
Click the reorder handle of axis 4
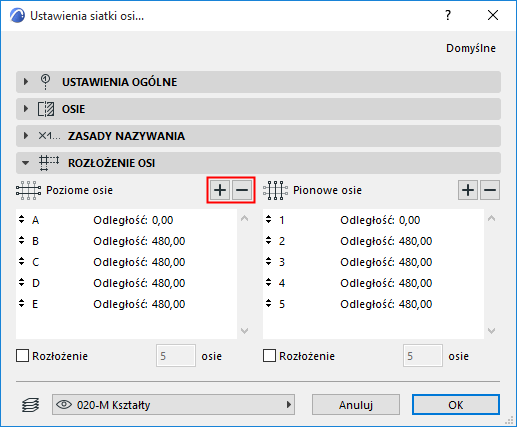(269, 282)
